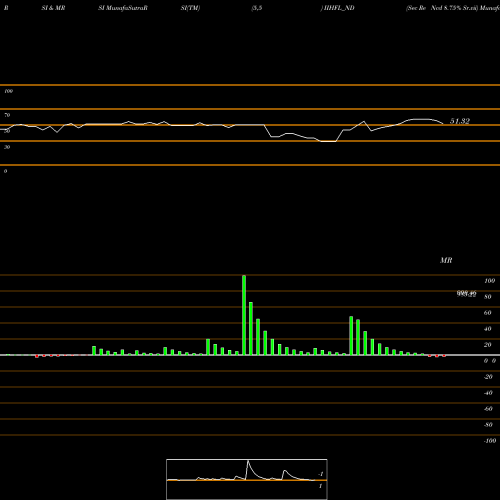The width and height of the screenshot is (500, 500).
Task: Click the '-1' label in mini chart
Action: coord(321,474)
